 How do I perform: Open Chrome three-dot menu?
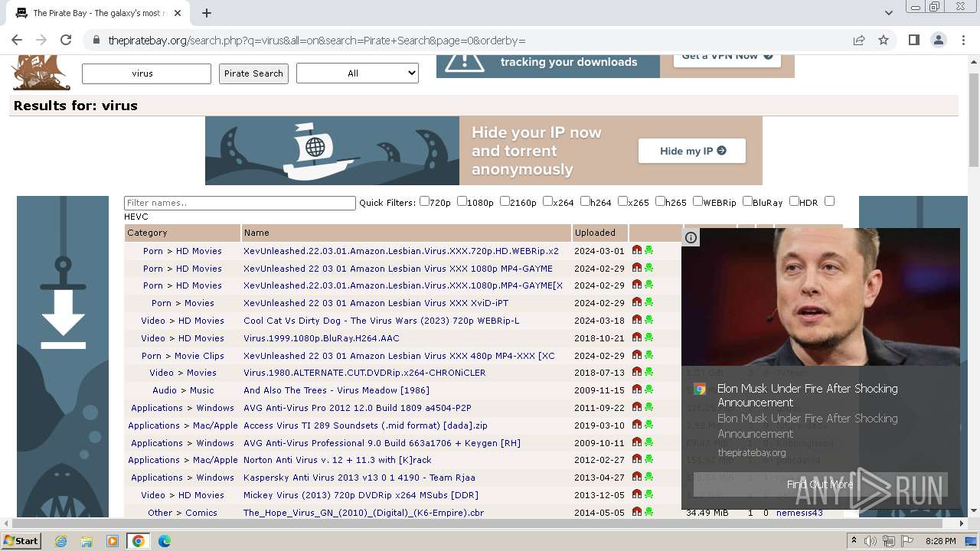[962, 40]
